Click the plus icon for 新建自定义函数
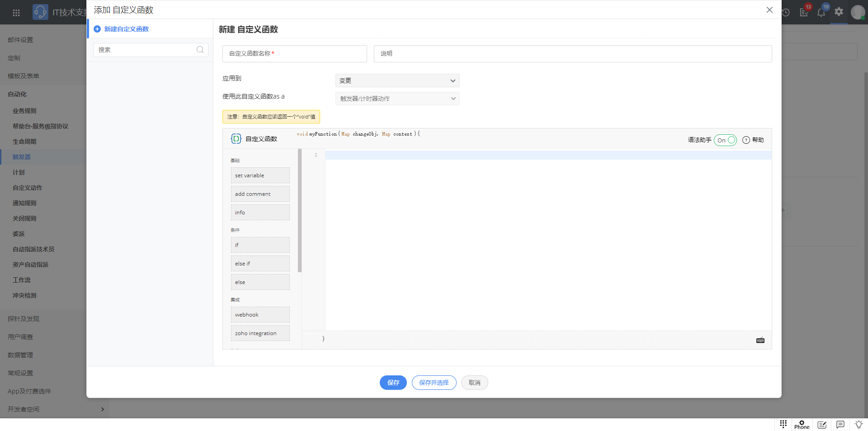868x431 pixels. pos(97,29)
